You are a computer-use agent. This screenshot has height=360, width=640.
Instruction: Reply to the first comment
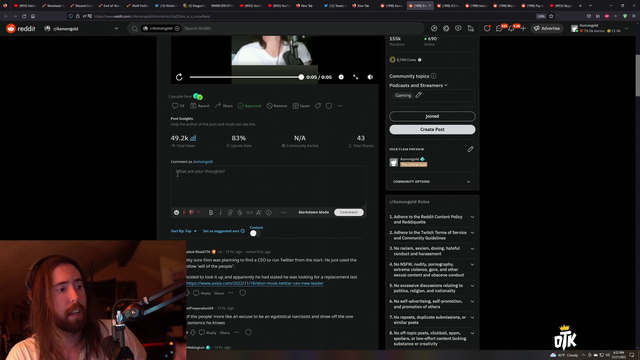(202, 293)
